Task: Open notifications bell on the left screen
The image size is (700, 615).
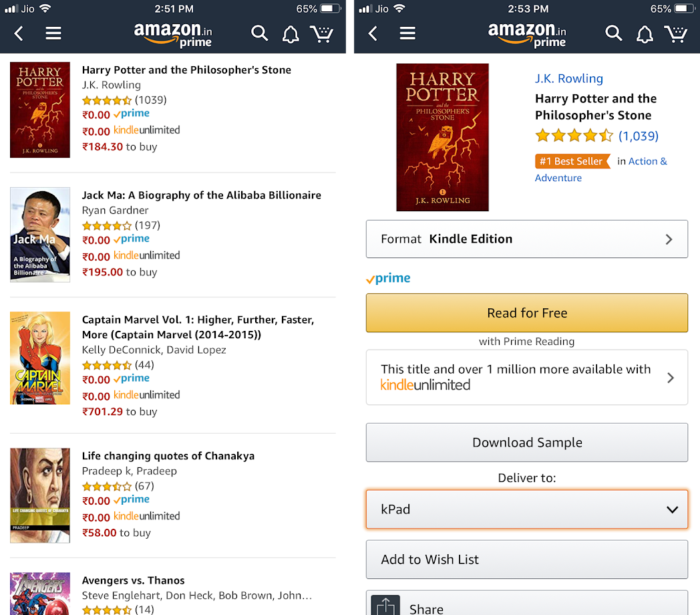Action: pyautogui.click(x=291, y=34)
